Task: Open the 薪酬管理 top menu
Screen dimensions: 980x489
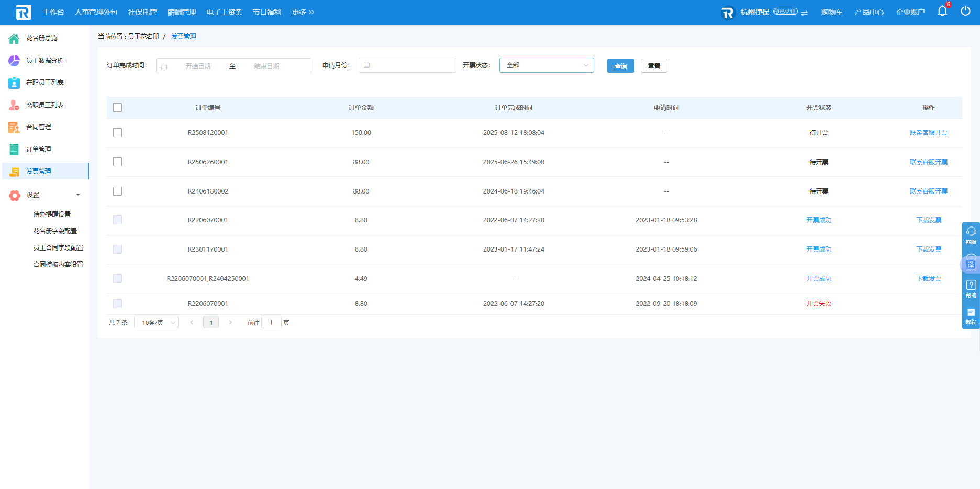Action: pos(181,12)
